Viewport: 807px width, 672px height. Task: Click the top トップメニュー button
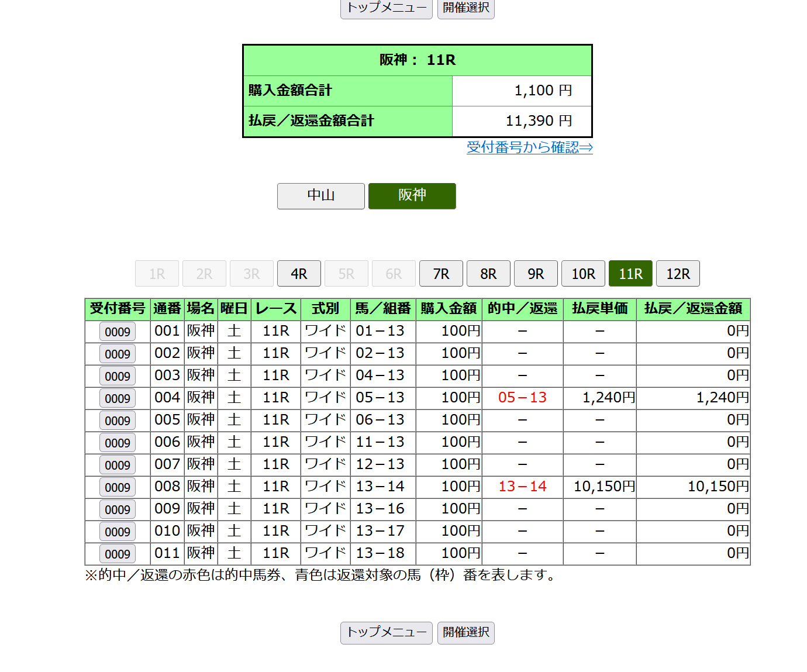[x=386, y=8]
